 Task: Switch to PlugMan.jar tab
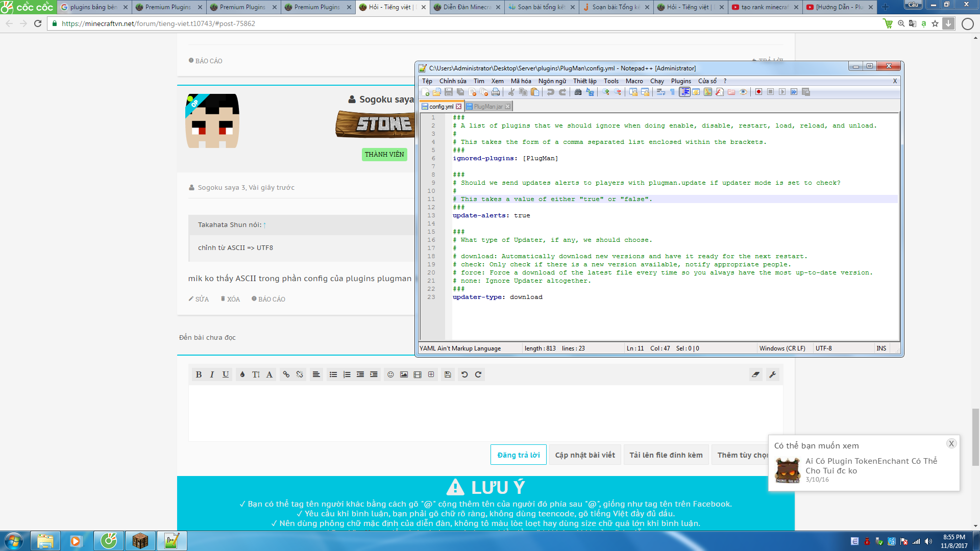487,107
